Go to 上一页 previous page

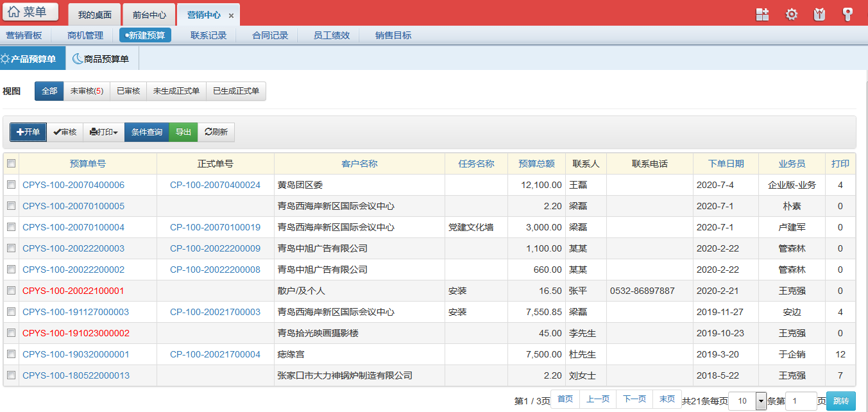pos(598,399)
